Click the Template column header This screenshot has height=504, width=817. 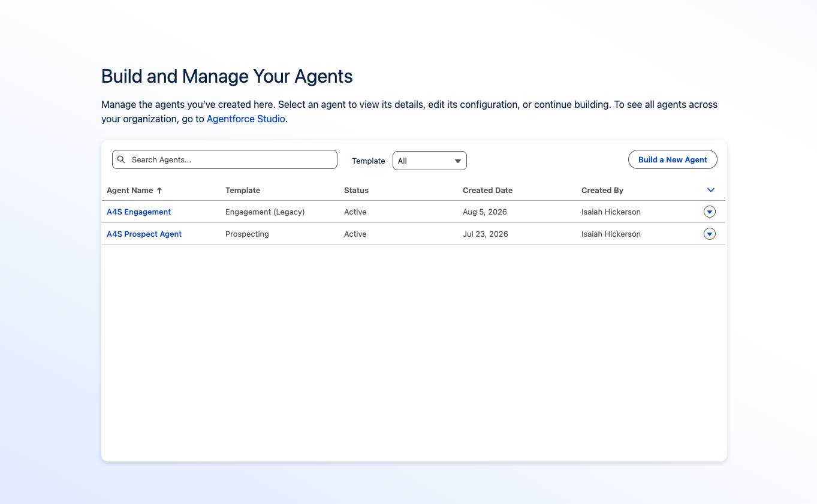(x=243, y=190)
